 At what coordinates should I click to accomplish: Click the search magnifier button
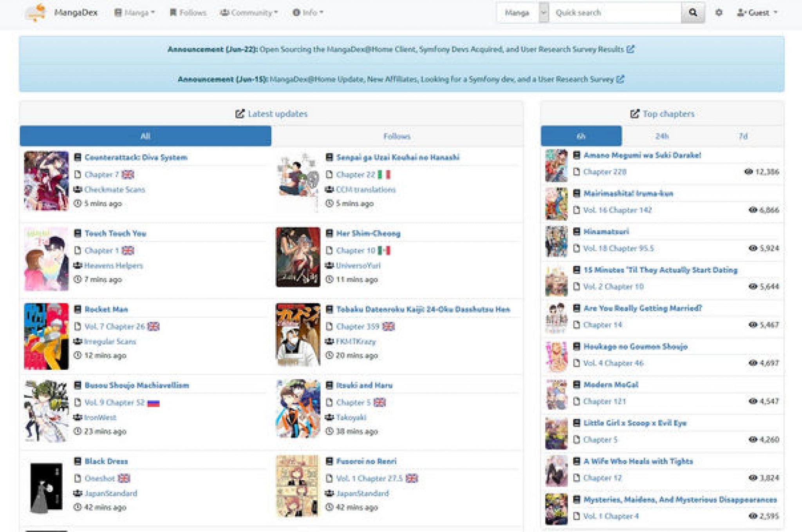[693, 13]
